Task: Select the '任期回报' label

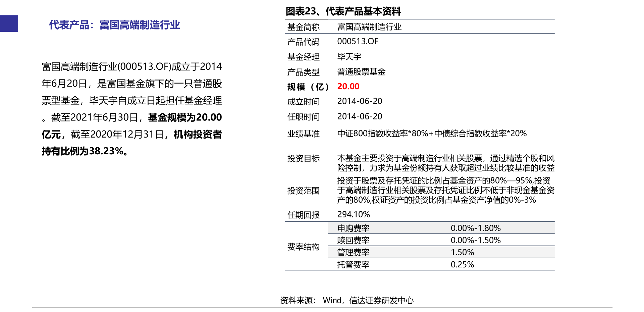Action: (303, 215)
